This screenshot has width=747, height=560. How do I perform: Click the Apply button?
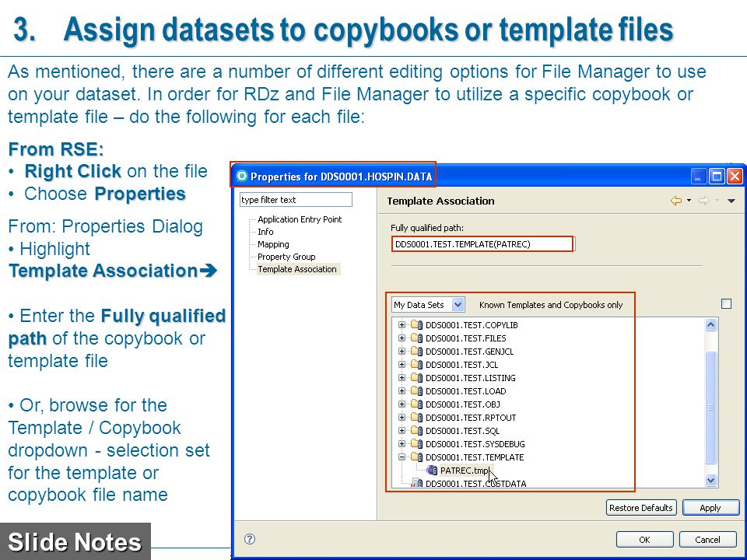pos(710,508)
